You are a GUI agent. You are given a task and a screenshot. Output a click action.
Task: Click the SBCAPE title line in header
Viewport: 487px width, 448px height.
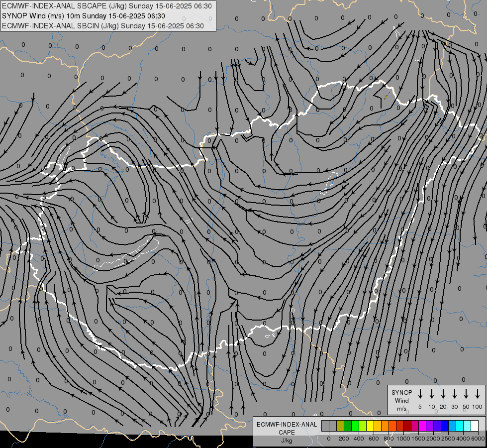[x=107, y=6]
